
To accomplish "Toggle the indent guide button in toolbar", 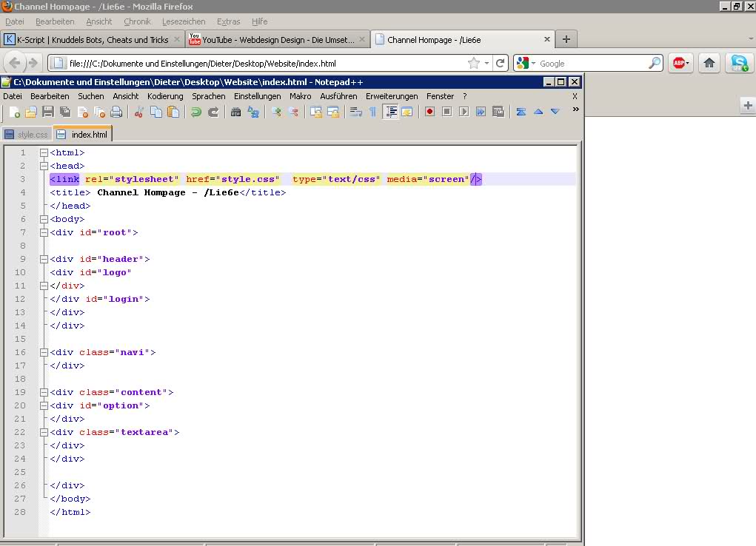I will (391, 112).
